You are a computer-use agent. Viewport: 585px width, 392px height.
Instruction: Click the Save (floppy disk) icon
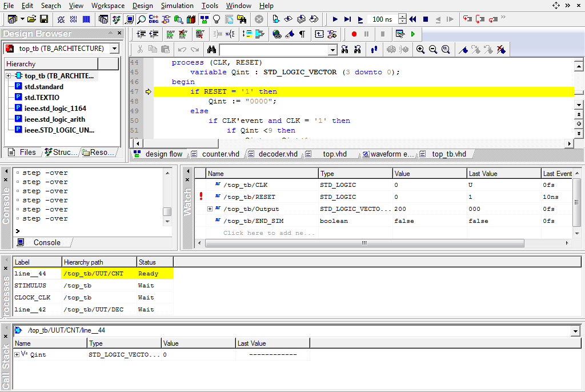pos(44,19)
